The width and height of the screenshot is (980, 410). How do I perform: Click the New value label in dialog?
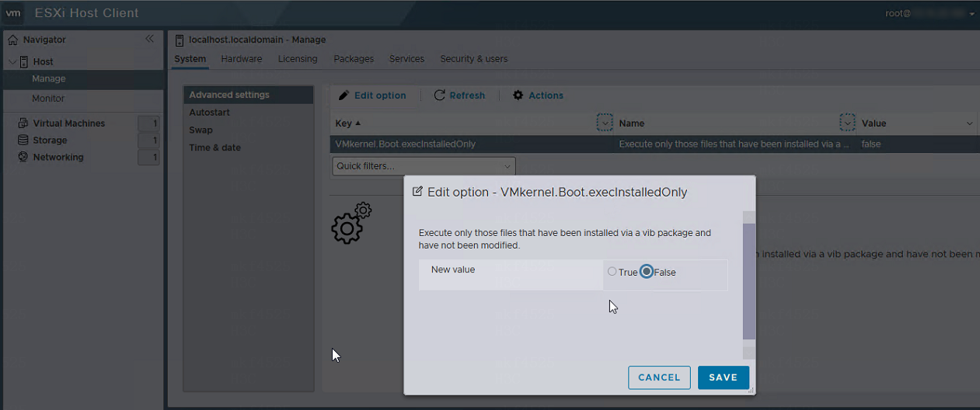tap(453, 269)
